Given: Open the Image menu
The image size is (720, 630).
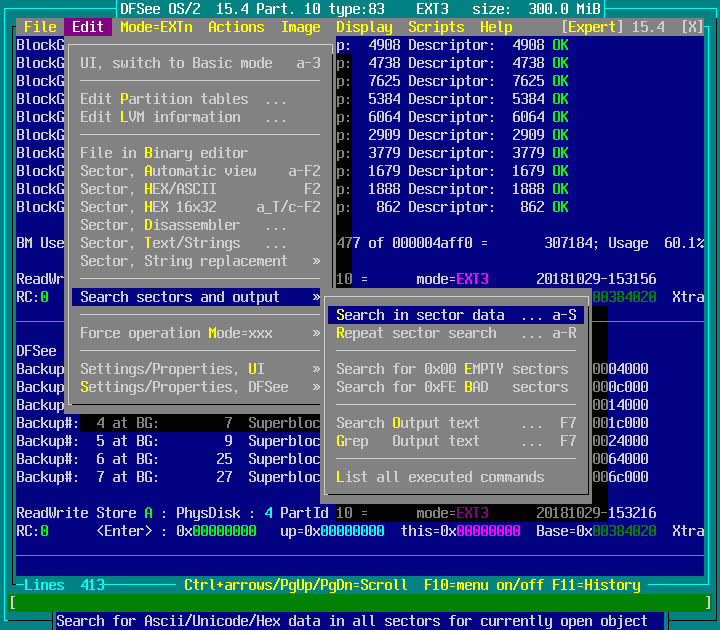Looking at the screenshot, I should pyautogui.click(x=300, y=27).
